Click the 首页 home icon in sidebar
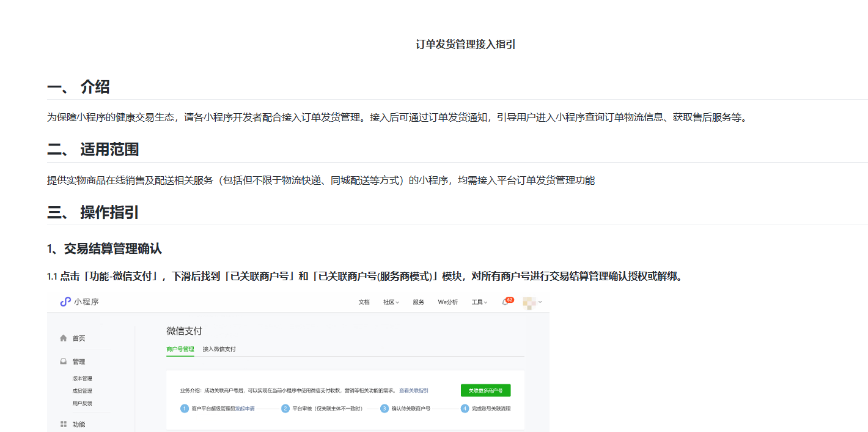This screenshot has width=868, height=432. pos(63,338)
